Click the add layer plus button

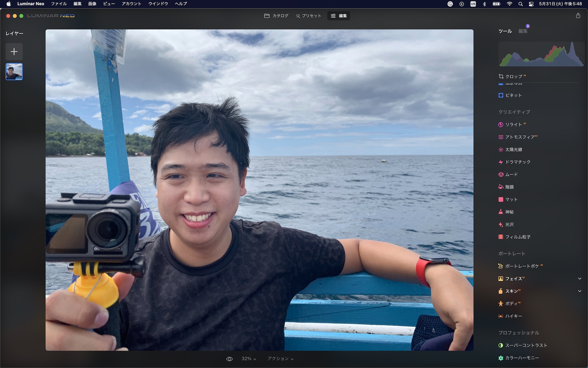tap(14, 52)
